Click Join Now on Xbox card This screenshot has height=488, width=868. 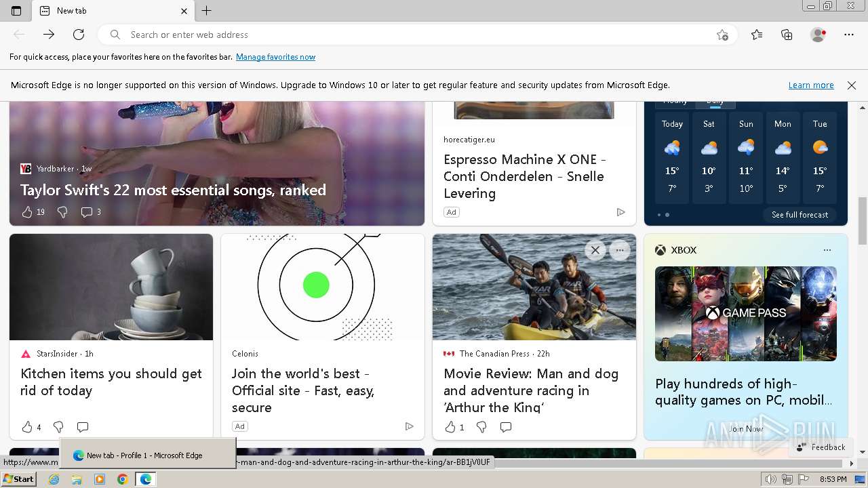(x=745, y=429)
